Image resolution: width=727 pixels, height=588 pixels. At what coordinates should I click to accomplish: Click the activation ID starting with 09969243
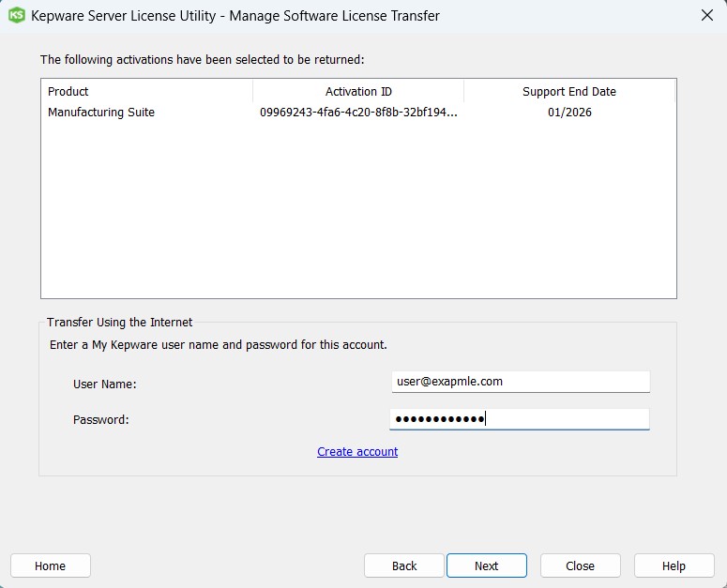point(358,113)
